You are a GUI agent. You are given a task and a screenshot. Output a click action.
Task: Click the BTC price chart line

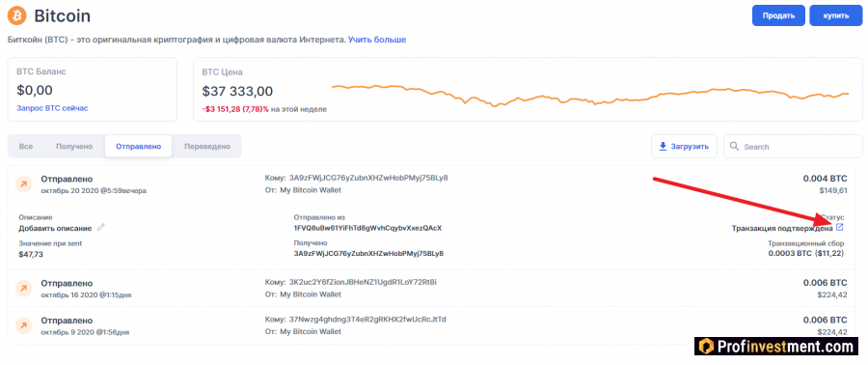(590, 95)
